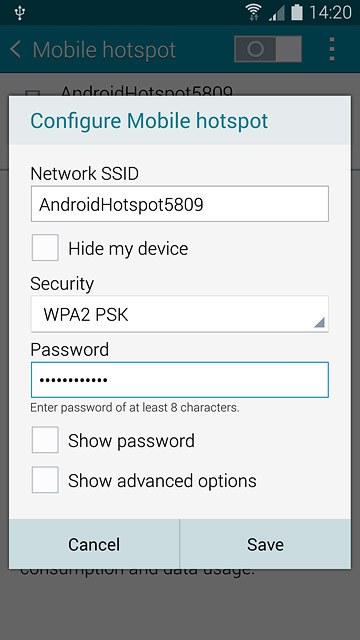360x640 pixels.
Task: Tap the Security dropdown arrow triangle
Action: [319, 322]
